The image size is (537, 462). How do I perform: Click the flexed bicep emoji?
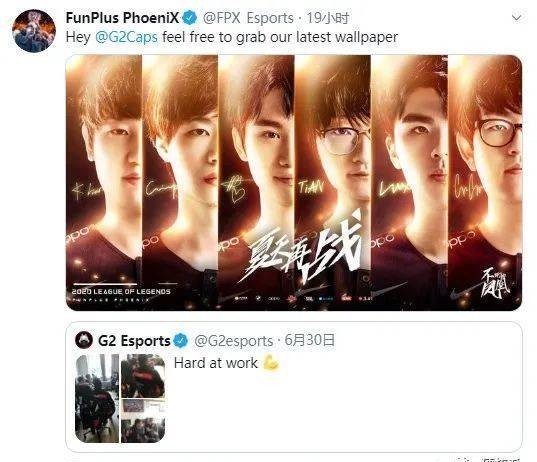[x=271, y=363]
